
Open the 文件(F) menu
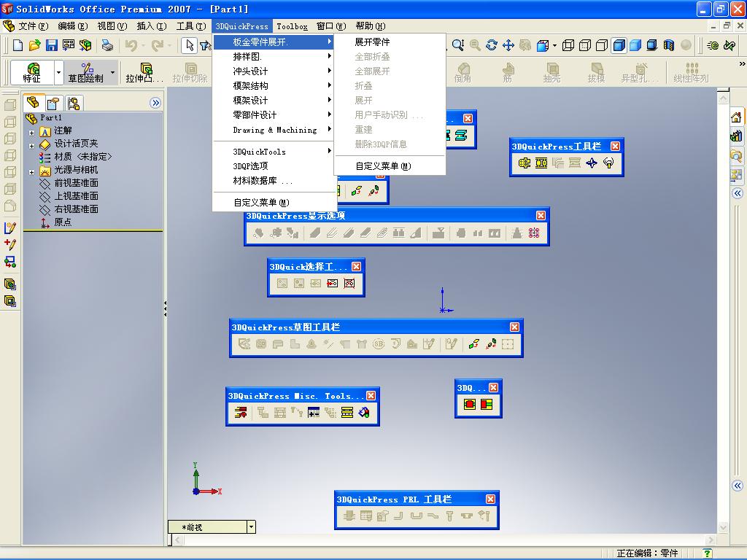[x=34, y=26]
